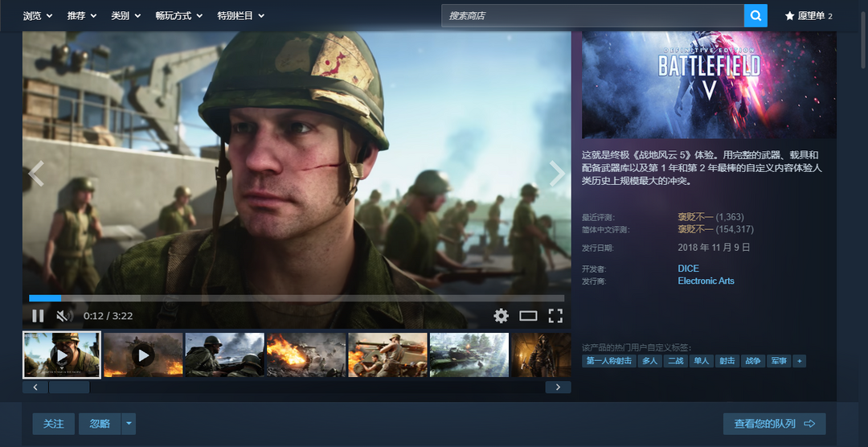Seek on the video progress bar

[x=297, y=298]
